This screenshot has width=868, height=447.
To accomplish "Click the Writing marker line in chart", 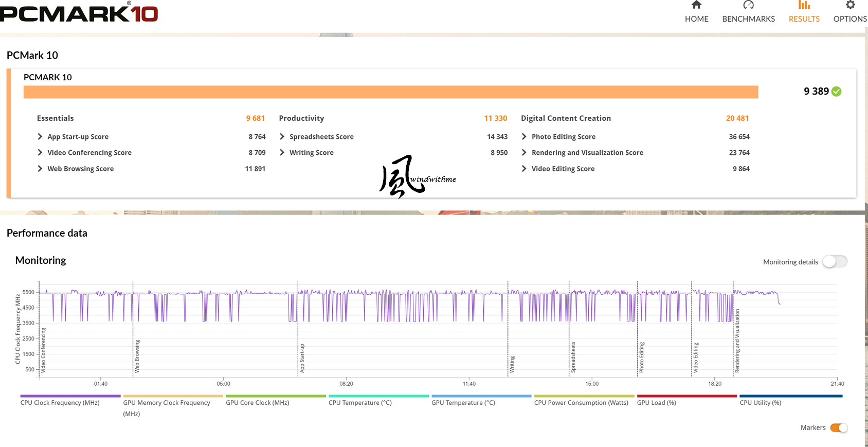I will point(508,329).
